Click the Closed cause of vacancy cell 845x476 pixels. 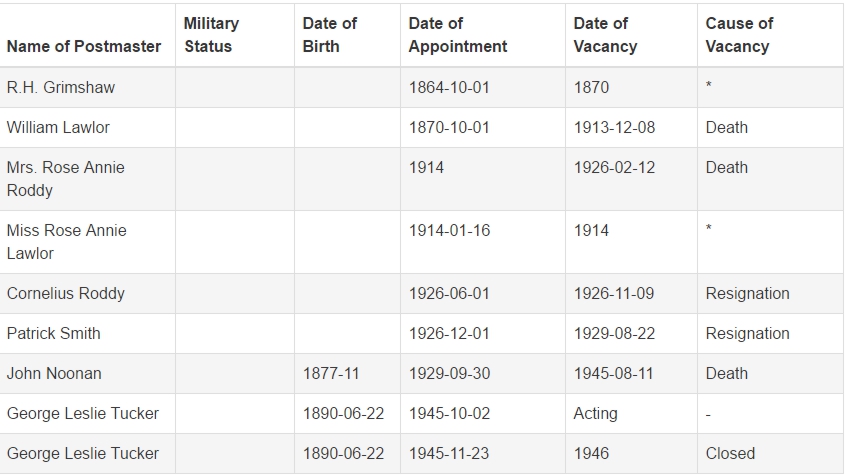(730, 453)
